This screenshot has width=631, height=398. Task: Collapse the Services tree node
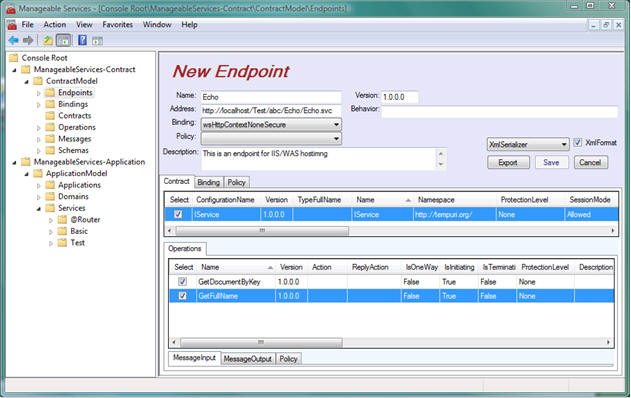[39, 209]
